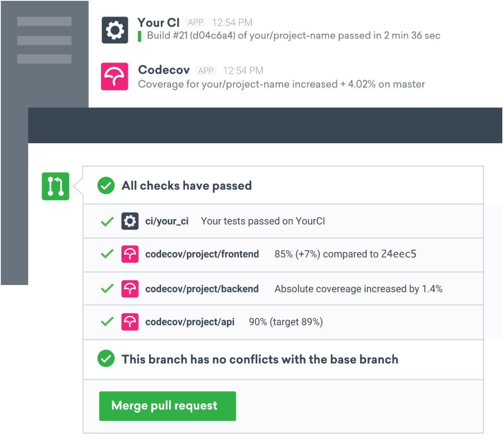The width and height of the screenshot is (504, 440).
Task: Click the gear icon beside ci/your_ci
Action: point(130,221)
